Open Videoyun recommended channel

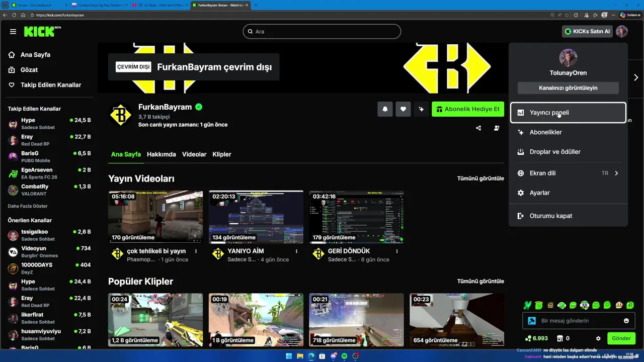(x=49, y=252)
